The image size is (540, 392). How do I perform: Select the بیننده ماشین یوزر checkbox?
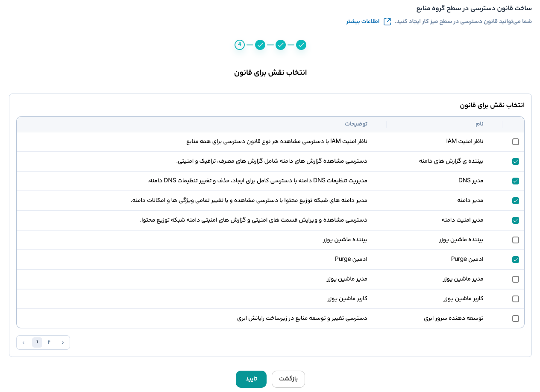pyautogui.click(x=516, y=240)
